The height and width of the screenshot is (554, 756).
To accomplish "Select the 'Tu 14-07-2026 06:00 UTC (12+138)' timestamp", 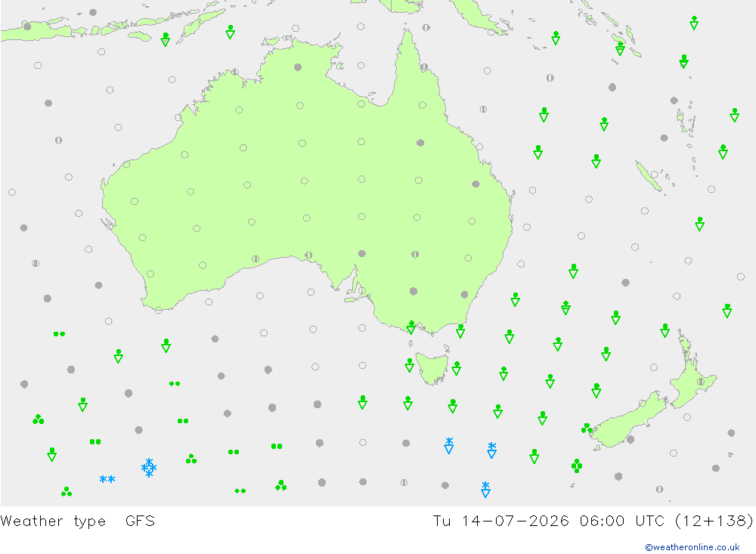I will coord(593,522).
